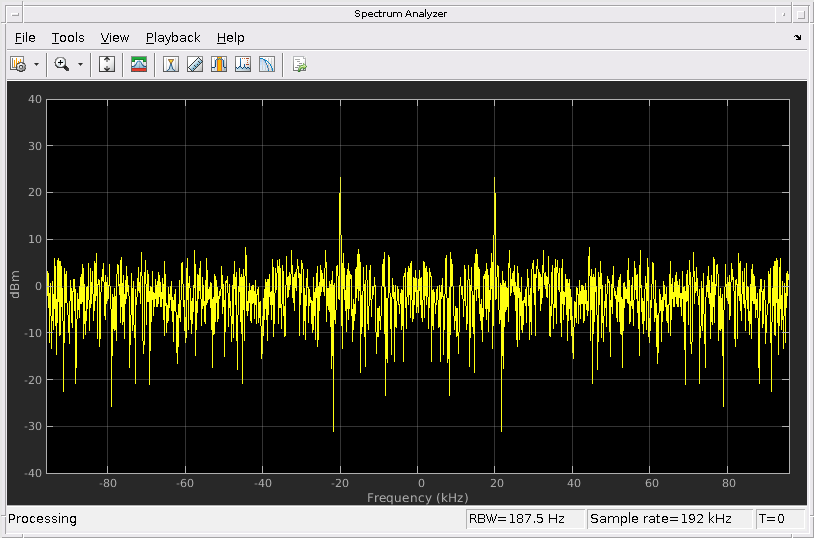Expand the Zoom tool dropdown arrow
Viewport: 814px width, 538px height.
(80, 64)
